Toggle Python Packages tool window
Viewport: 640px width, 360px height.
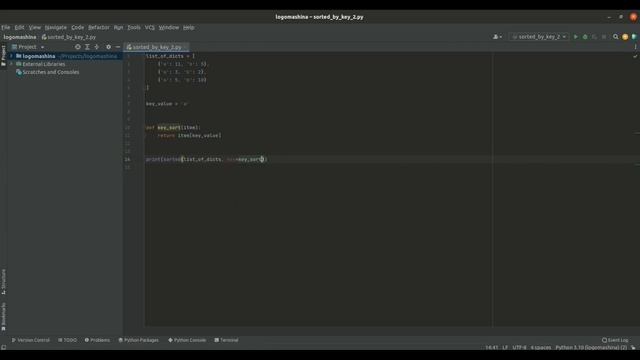click(x=138, y=340)
